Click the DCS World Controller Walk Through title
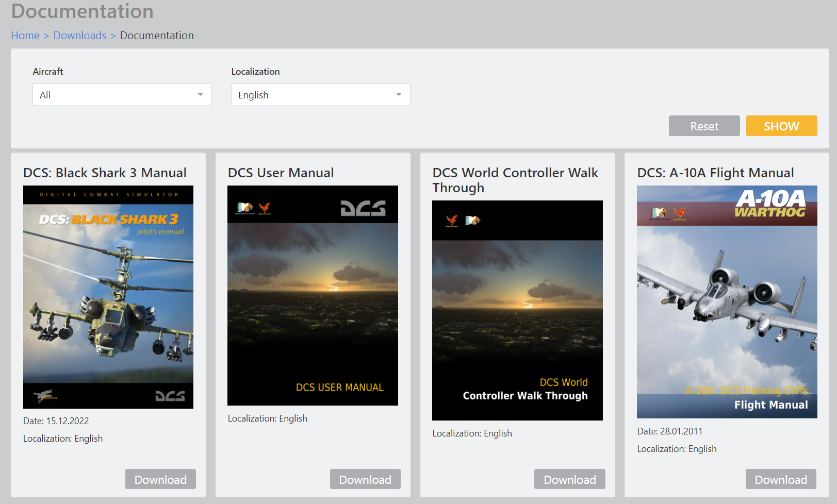This screenshot has height=504, width=837. pyautogui.click(x=515, y=180)
